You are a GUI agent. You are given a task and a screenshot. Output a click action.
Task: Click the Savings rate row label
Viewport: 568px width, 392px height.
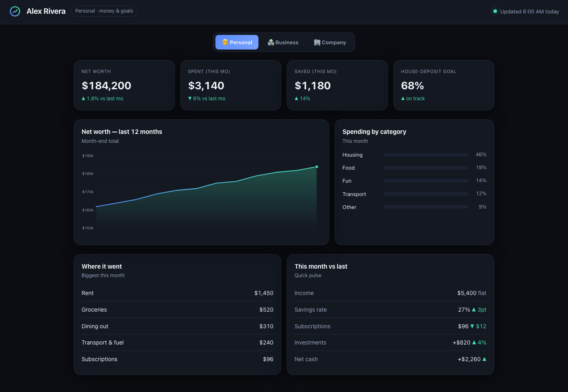coord(310,310)
